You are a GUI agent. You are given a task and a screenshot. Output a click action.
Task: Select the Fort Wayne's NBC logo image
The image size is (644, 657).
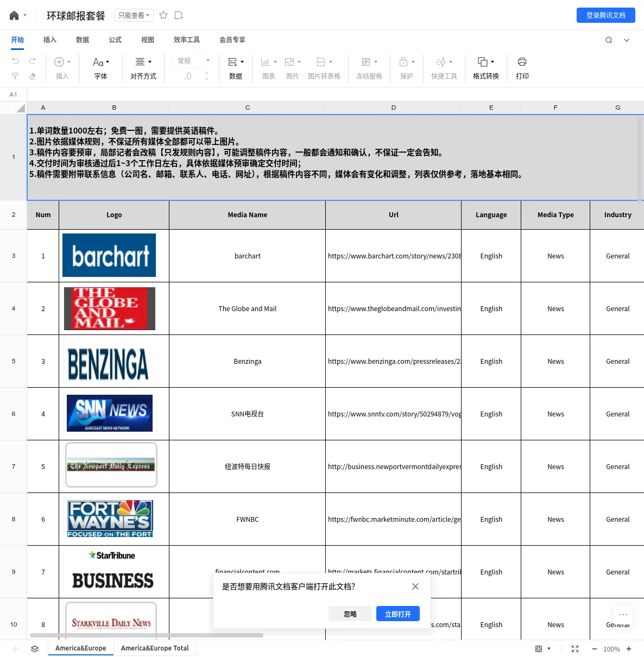tap(110, 519)
